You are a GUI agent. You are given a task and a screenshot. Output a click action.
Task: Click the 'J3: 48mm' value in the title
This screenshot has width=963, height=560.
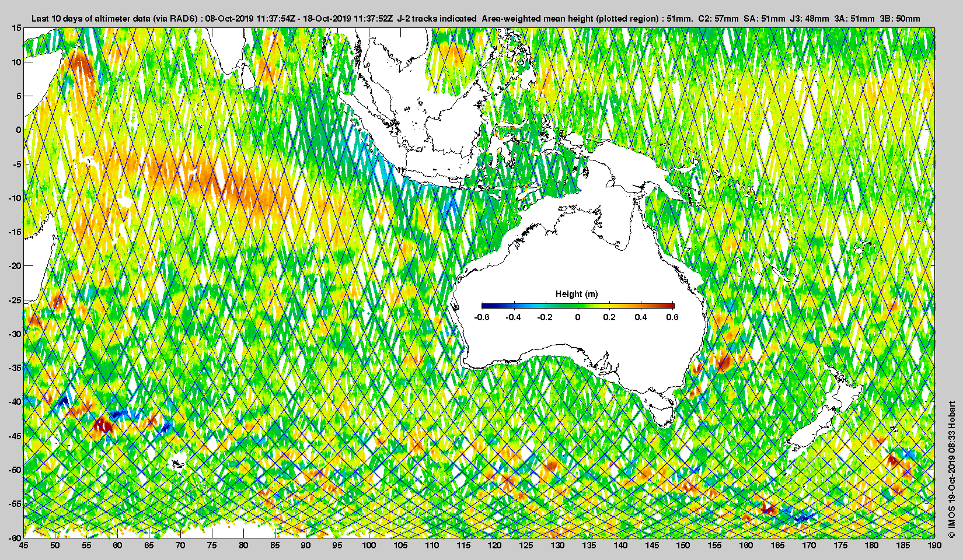click(x=810, y=19)
